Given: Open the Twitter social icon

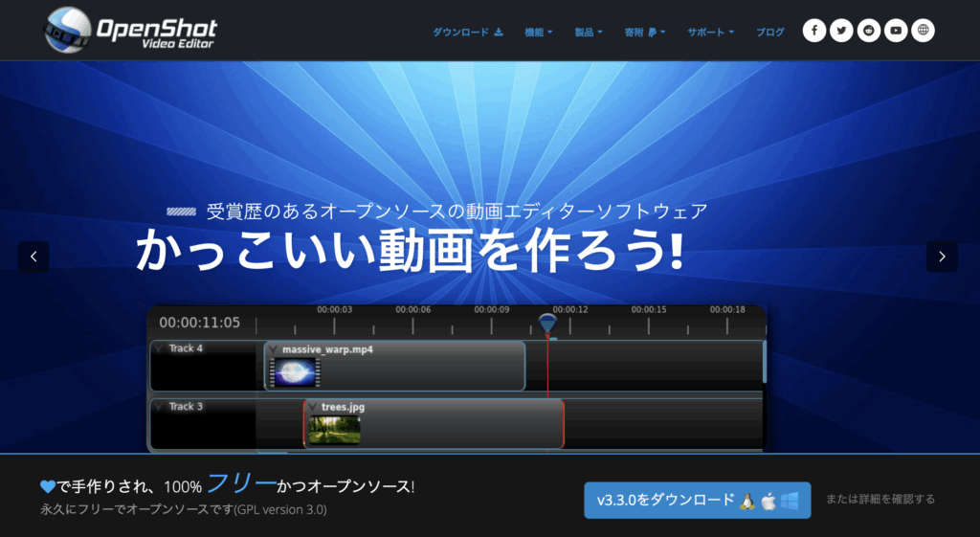Looking at the screenshot, I should point(841,32).
